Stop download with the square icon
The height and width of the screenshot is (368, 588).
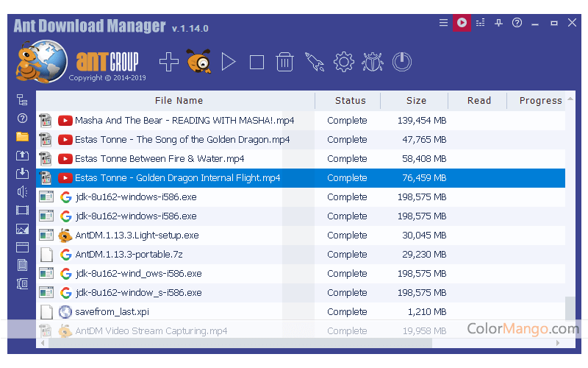tap(257, 63)
